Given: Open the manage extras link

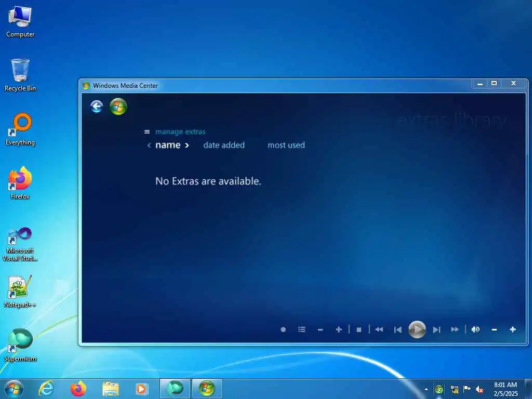Looking at the screenshot, I should click(180, 131).
